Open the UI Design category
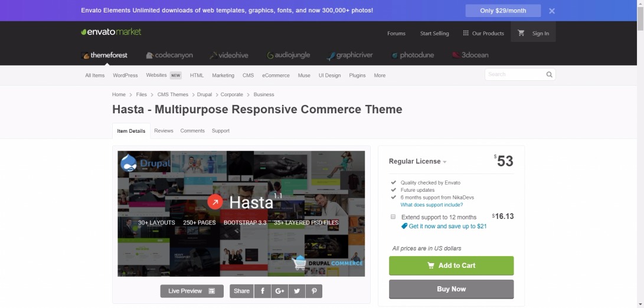 [x=330, y=75]
